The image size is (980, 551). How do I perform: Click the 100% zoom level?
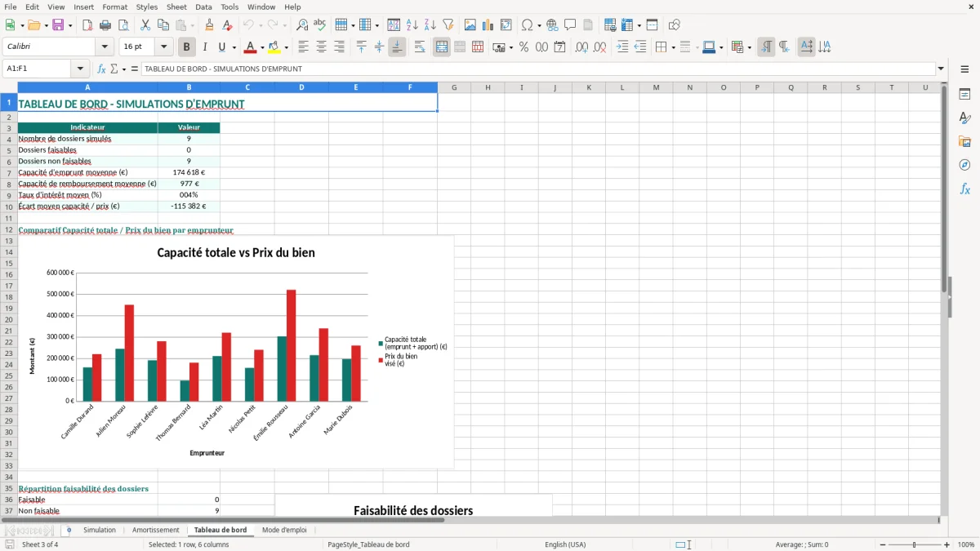tap(966, 544)
